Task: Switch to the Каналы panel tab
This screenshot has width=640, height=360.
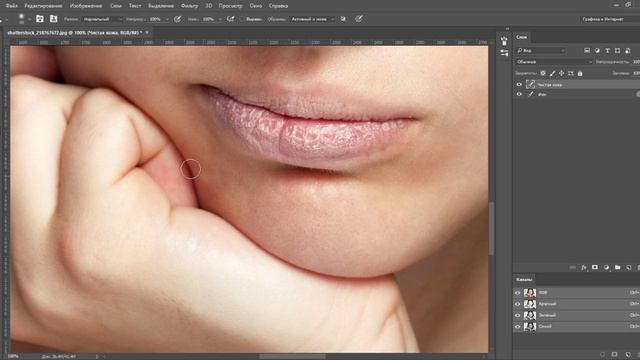Action: click(524, 280)
